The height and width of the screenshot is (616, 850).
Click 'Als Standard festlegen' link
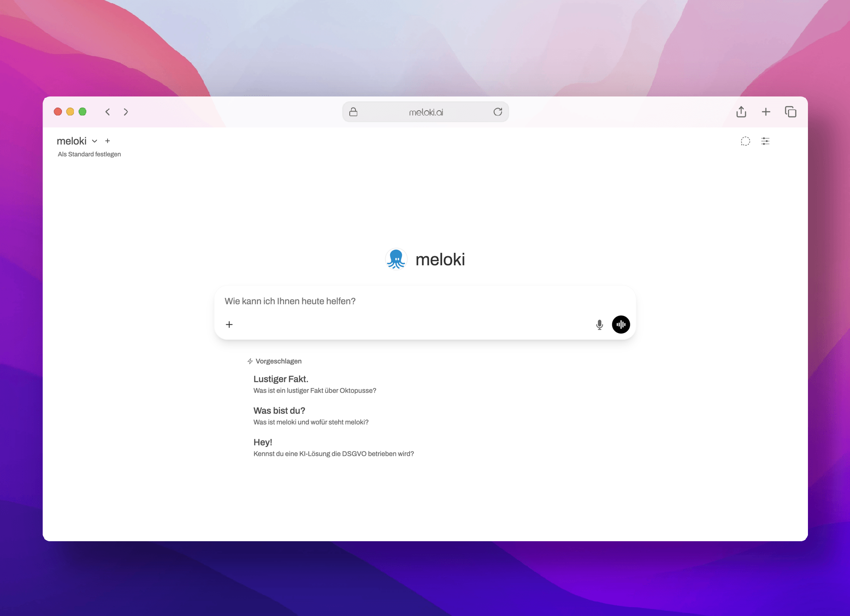(89, 154)
